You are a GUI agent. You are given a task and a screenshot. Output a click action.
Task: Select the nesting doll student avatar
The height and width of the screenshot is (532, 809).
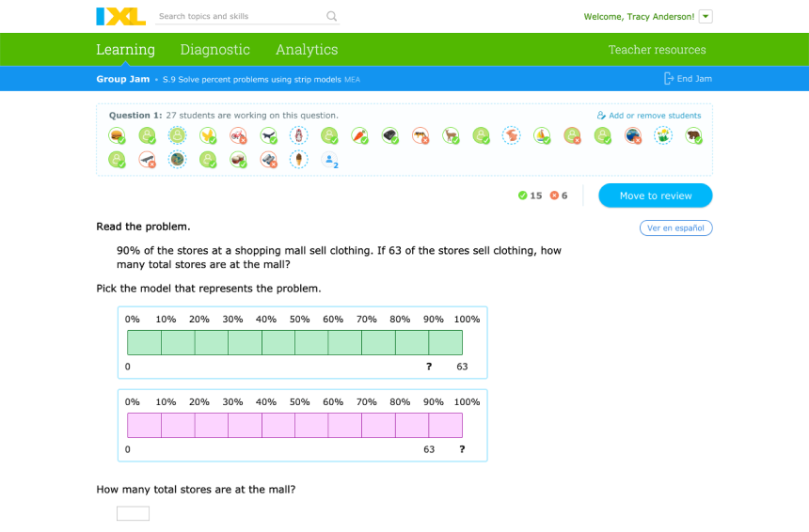coord(299,135)
